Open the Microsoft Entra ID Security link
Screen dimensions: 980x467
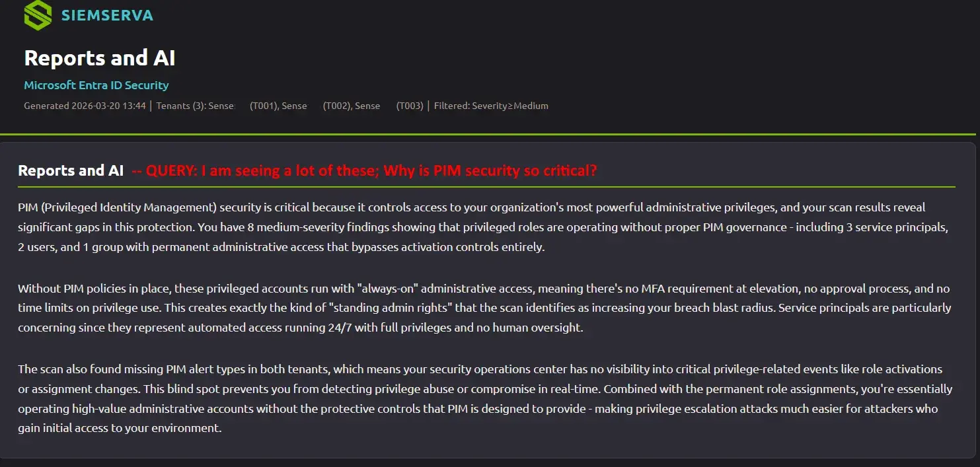(96, 85)
